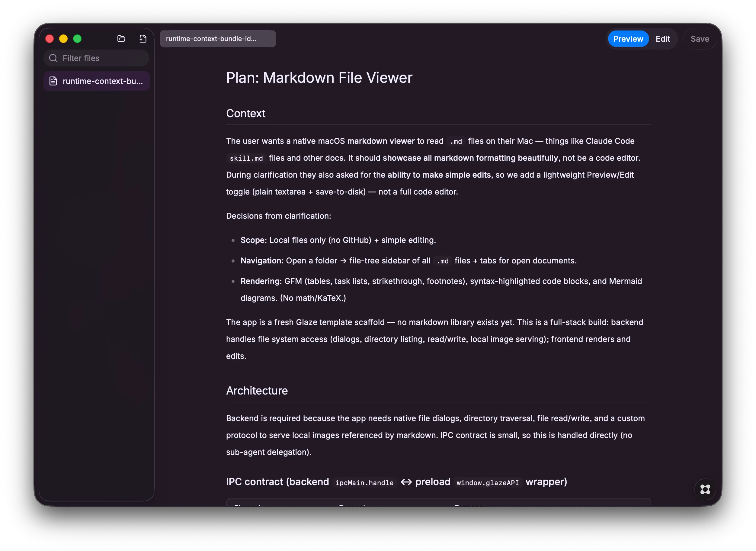
Task: Click the "ipcMain.handle" code text
Action: pos(364,483)
